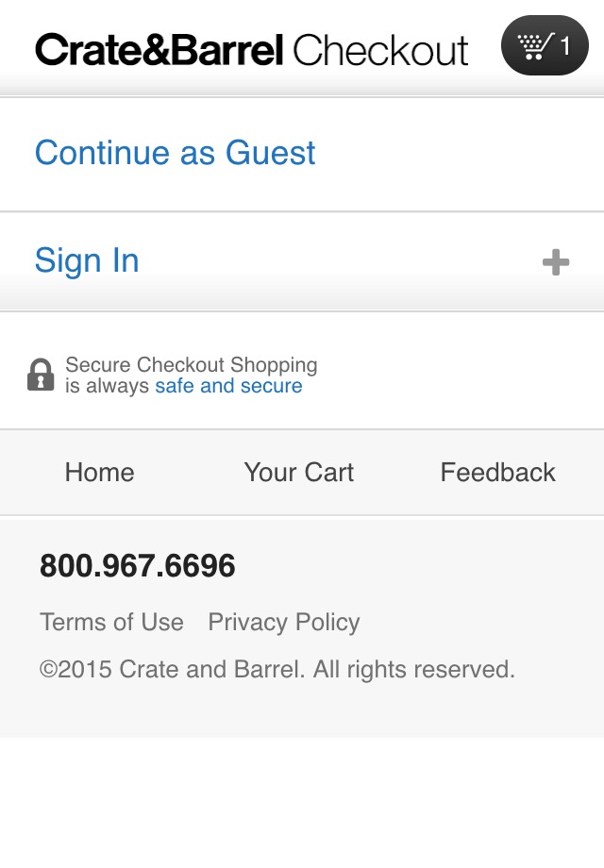Call the 800.967.6696 phone number
This screenshot has width=604, height=868.
click(x=138, y=566)
